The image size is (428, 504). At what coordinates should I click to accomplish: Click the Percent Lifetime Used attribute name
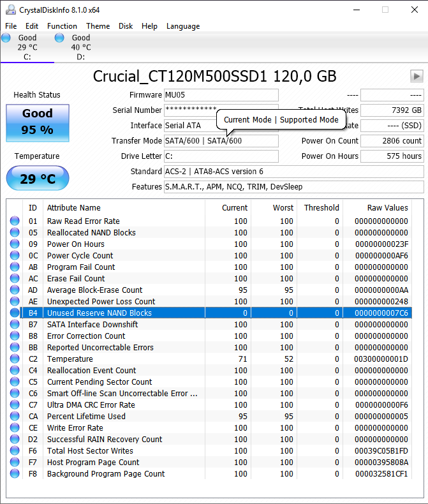(86, 416)
